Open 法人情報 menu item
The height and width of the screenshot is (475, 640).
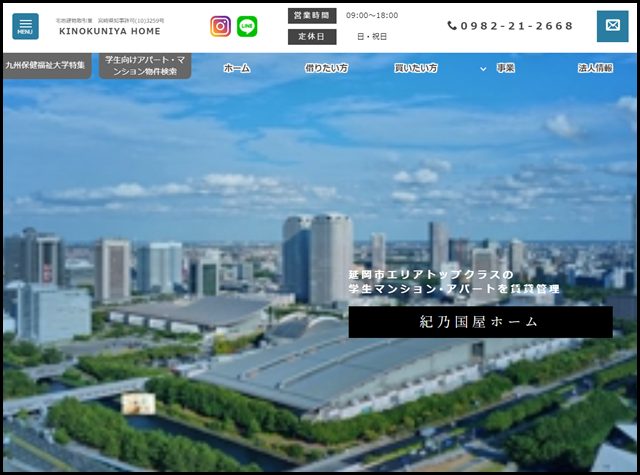[595, 68]
